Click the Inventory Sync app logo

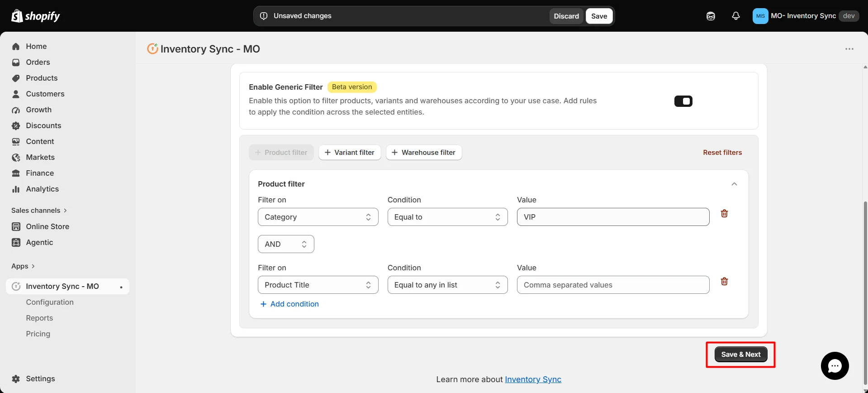click(x=152, y=48)
